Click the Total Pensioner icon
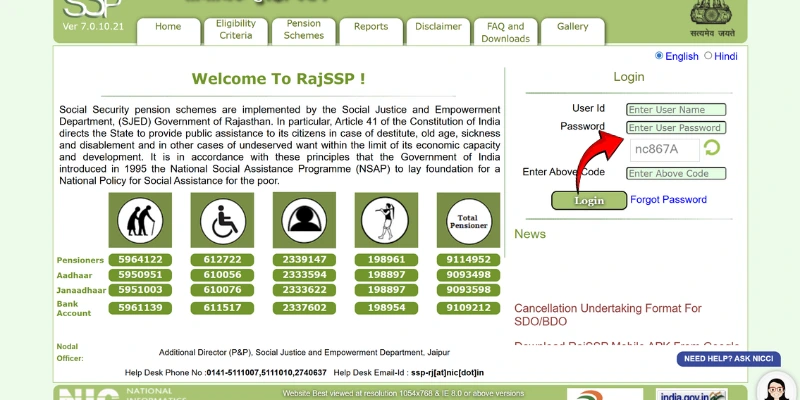The width and height of the screenshot is (800, 400). click(468, 220)
